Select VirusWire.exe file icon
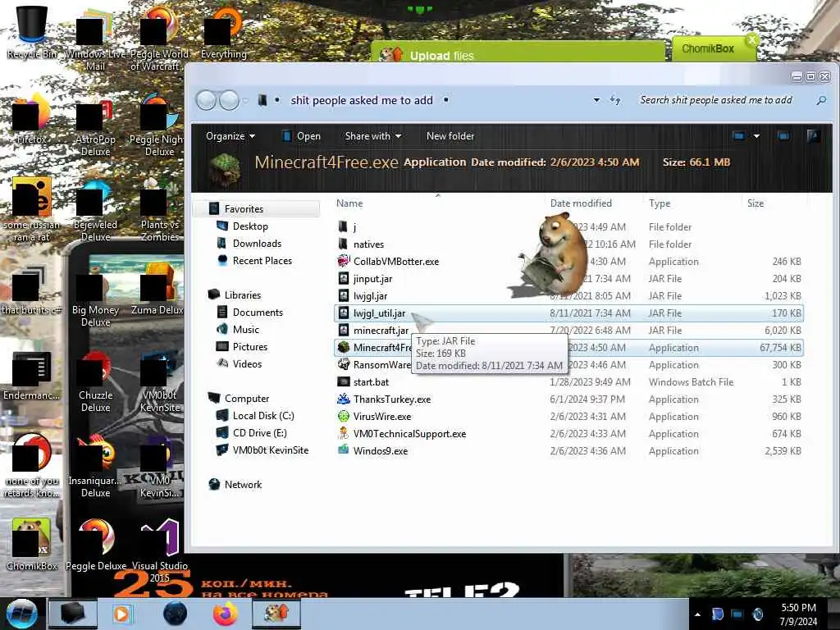 point(344,416)
